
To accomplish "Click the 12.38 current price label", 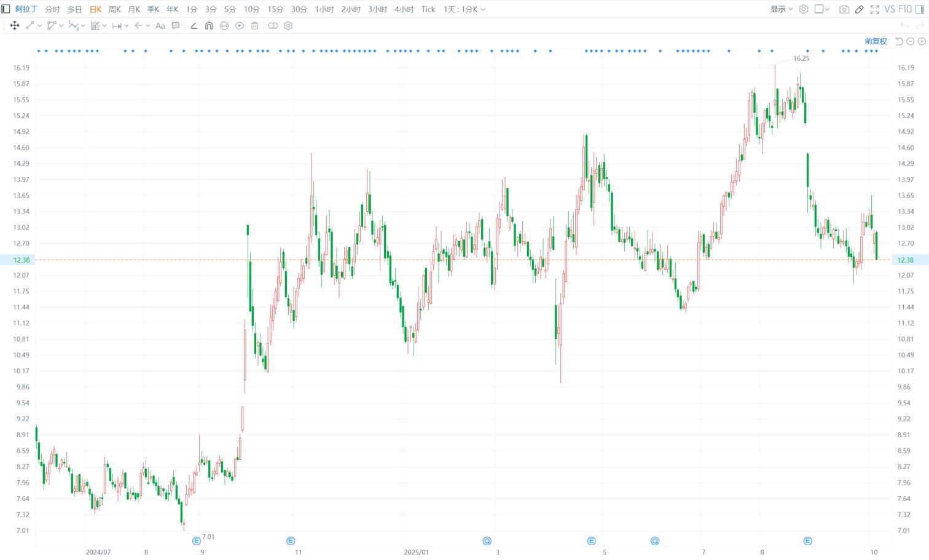I will [x=22, y=260].
